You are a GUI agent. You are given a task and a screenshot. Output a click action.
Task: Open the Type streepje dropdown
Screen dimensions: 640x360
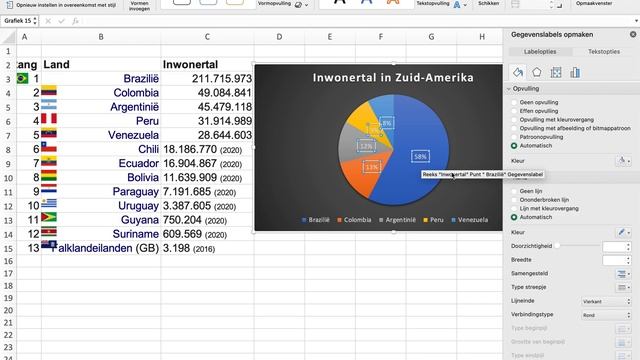[x=623, y=287]
